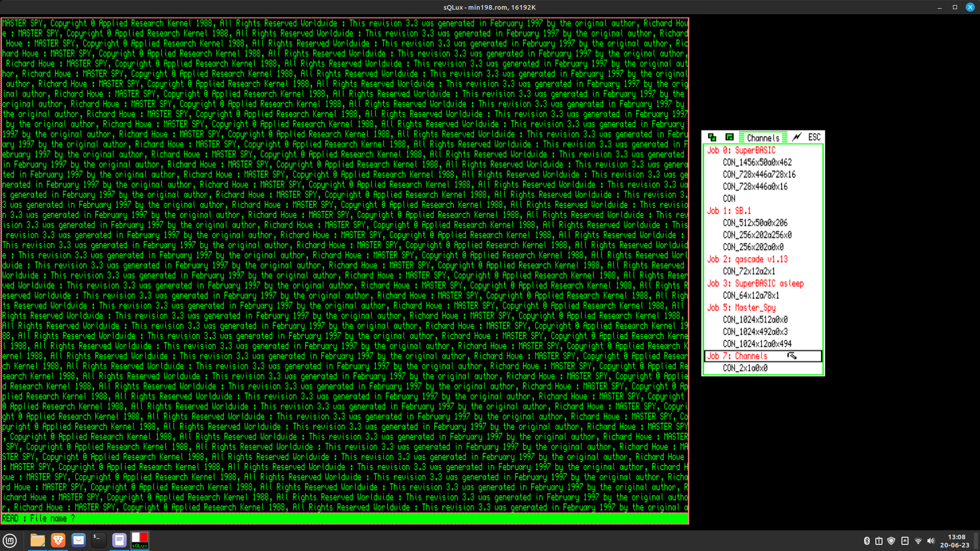The image size is (980, 551).
Task: Close the sQLux window
Action: click(970, 7)
